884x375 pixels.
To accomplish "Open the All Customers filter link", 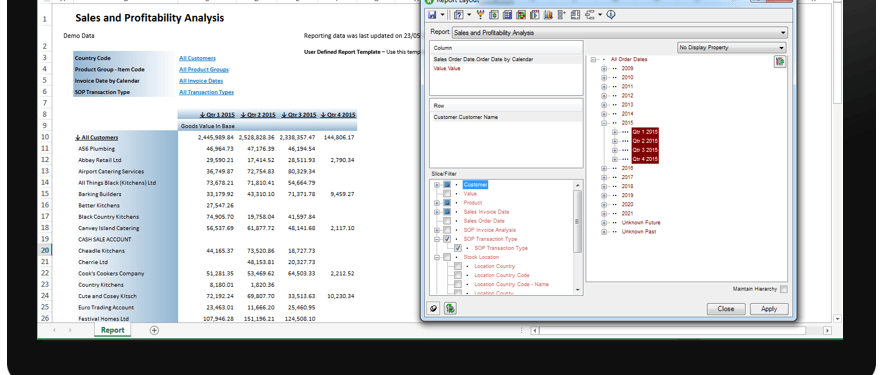I will 197,58.
